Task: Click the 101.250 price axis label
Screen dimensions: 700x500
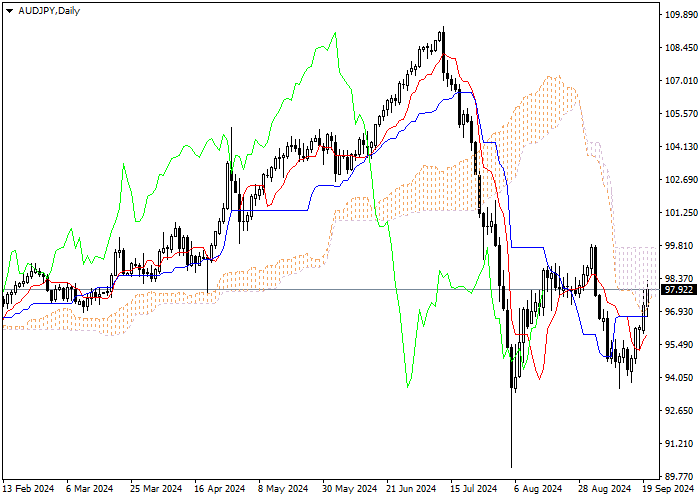Action: click(x=681, y=213)
